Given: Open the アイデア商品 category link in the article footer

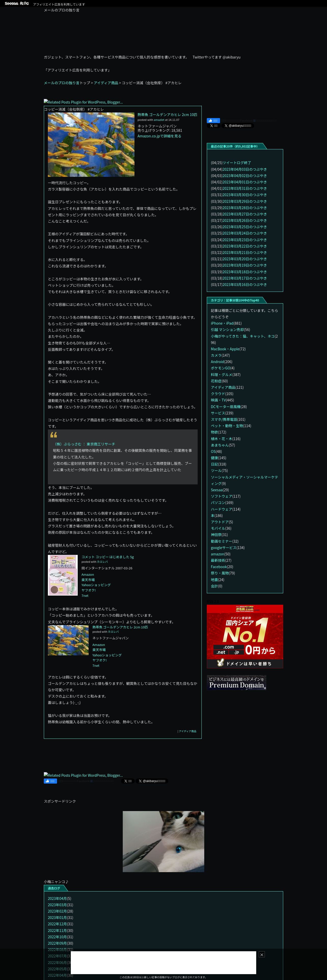Looking at the screenshot, I should (x=188, y=731).
